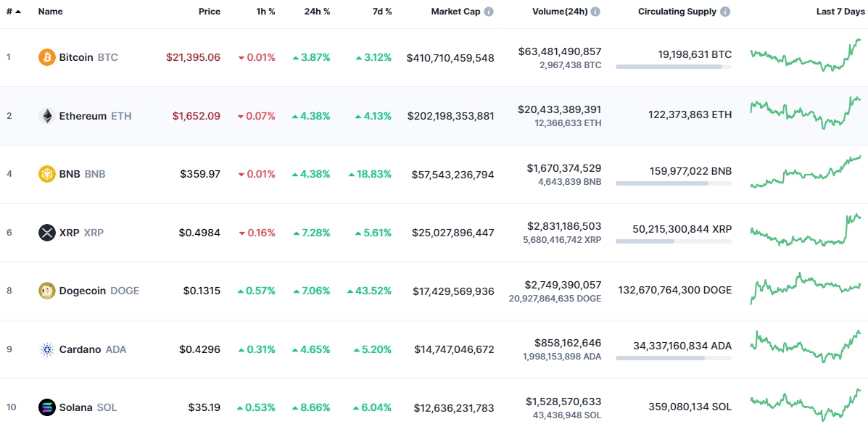Click Solana volume $1,528,570,633
The image size is (868, 432).
point(564,402)
